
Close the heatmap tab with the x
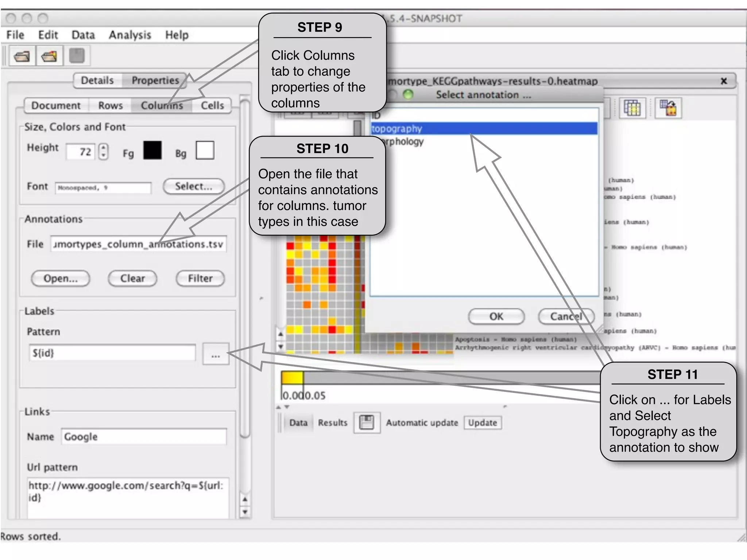[724, 81]
